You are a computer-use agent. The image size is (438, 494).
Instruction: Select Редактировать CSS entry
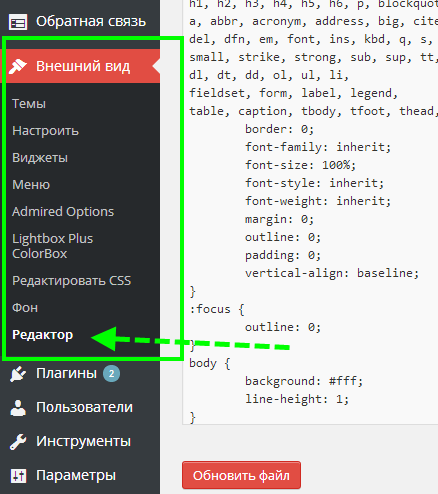click(71, 281)
